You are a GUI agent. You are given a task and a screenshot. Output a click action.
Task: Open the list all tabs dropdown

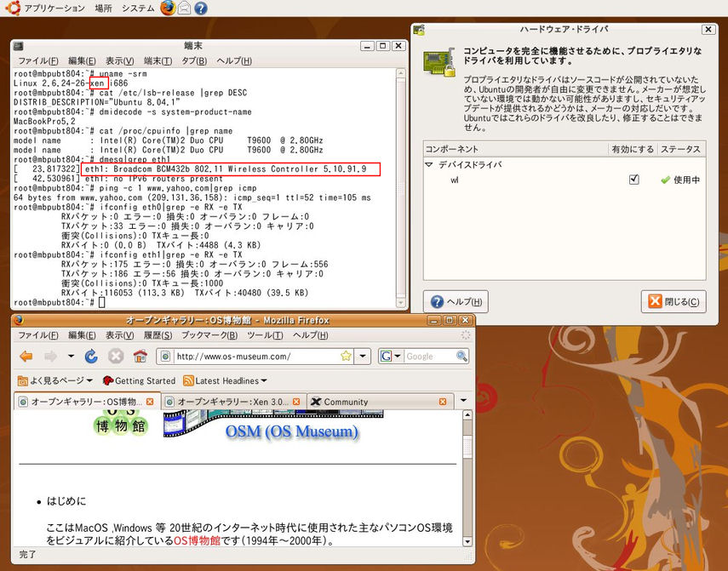click(x=463, y=400)
